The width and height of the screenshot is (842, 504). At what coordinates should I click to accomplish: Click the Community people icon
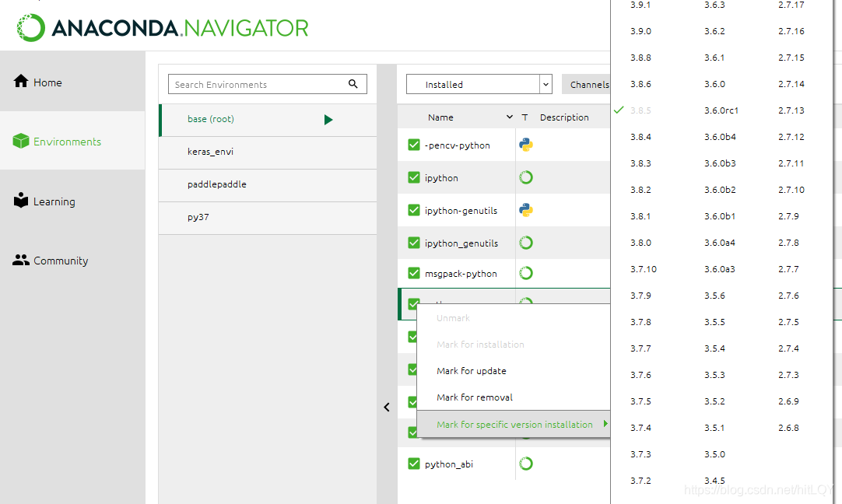coord(21,261)
